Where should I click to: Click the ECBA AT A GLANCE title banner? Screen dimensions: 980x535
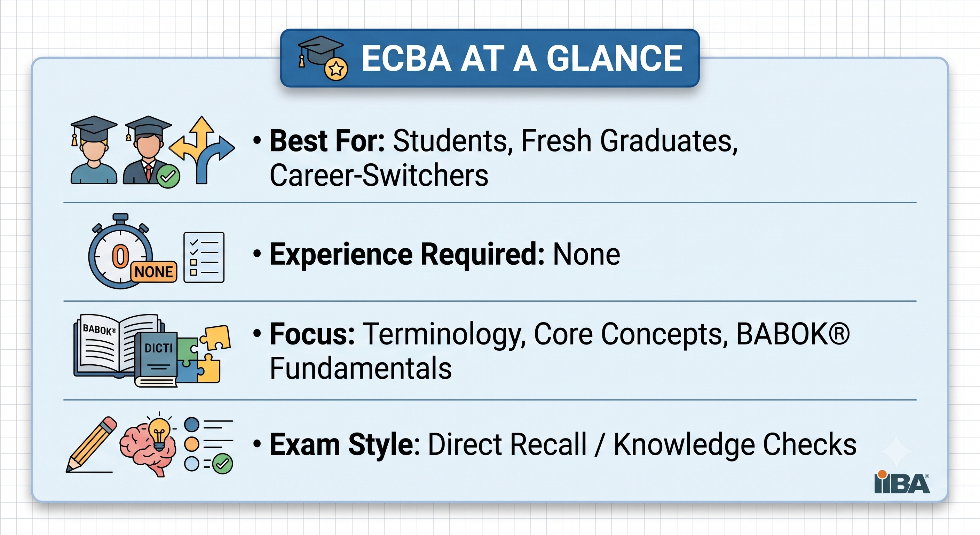[490, 58]
